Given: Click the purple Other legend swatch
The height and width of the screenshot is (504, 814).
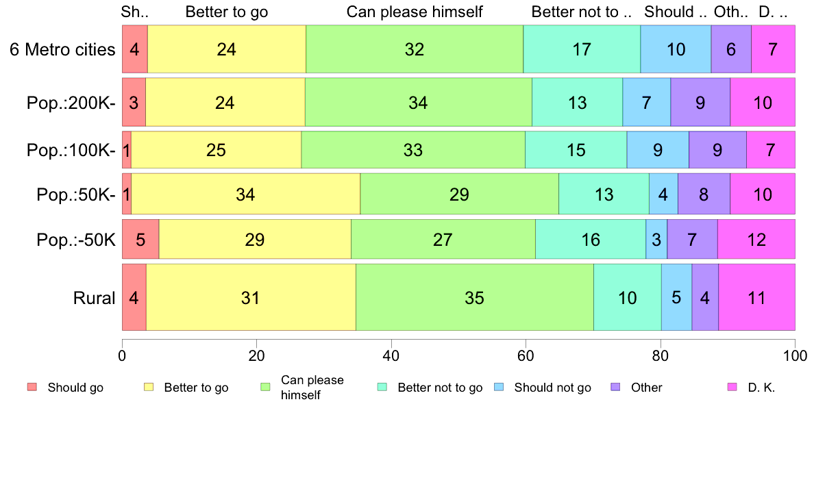Looking at the screenshot, I should [616, 387].
